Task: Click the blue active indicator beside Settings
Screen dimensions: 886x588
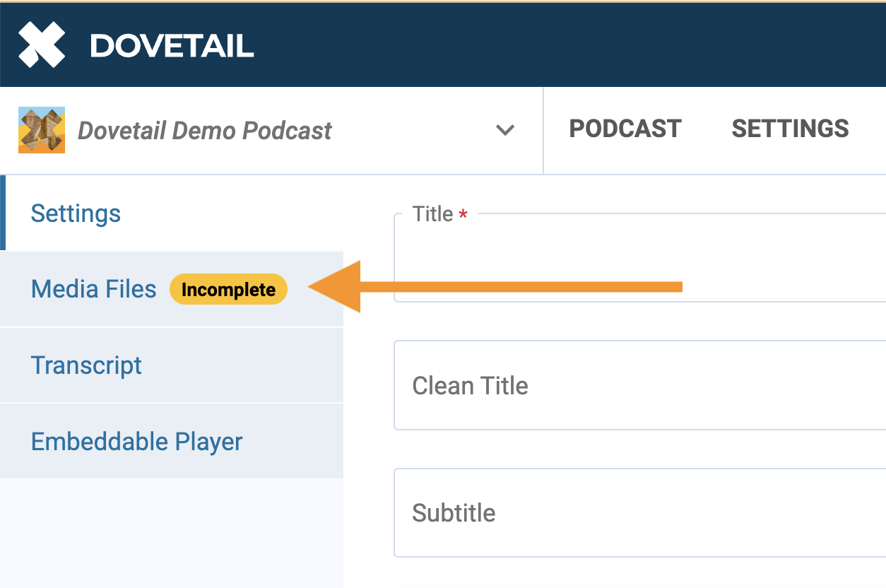Action: (3, 213)
